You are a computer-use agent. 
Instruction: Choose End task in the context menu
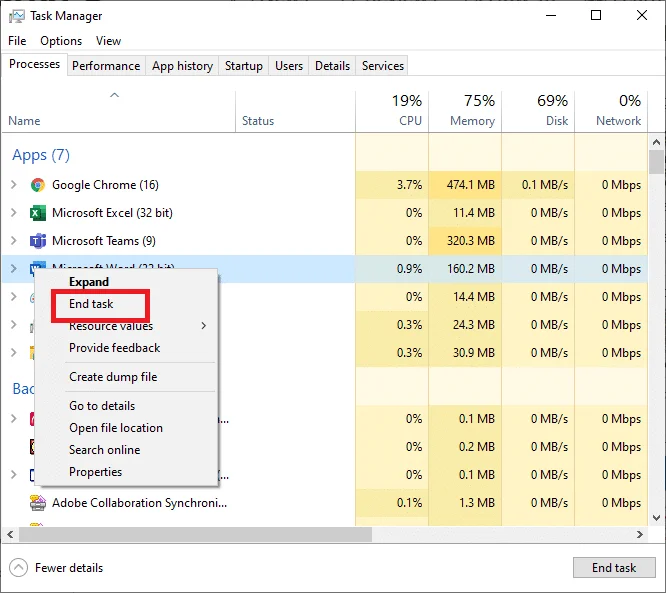click(91, 304)
